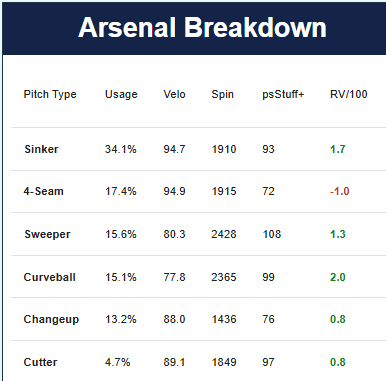Click the Velo column header
This screenshot has width=386, height=381.
point(174,94)
